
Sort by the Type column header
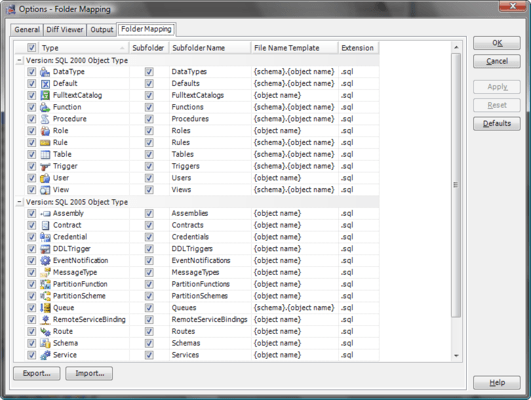tap(83, 48)
